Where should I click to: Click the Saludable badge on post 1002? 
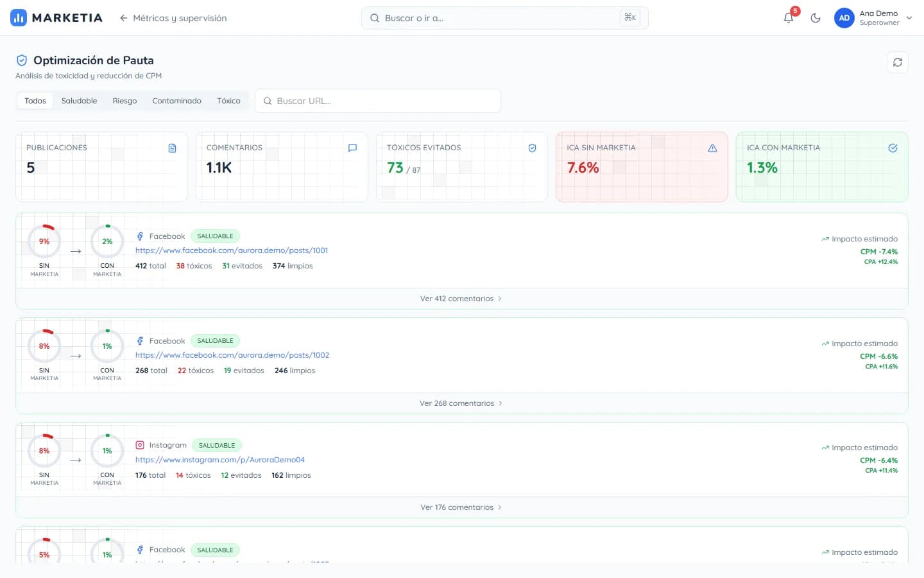(215, 341)
